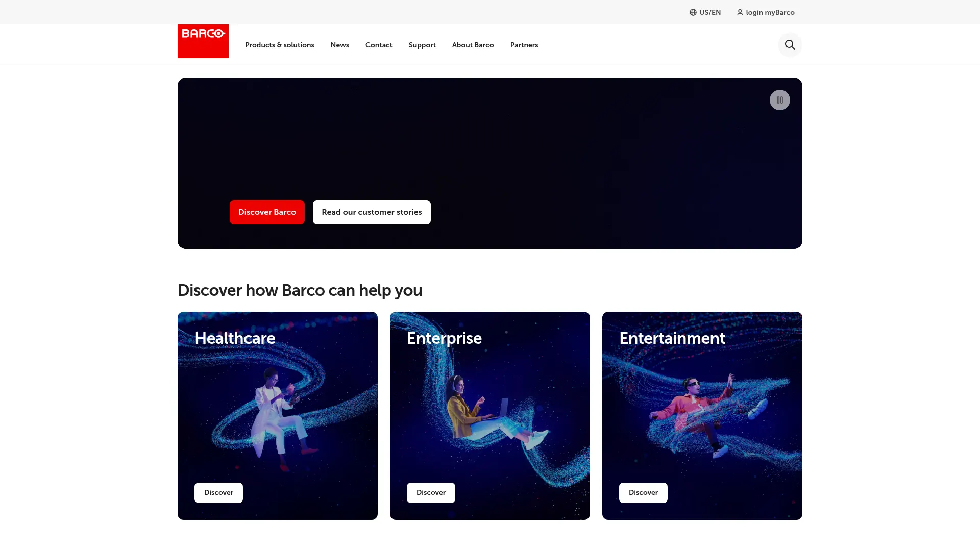980x551 pixels.
Task: Click 'Discover how Barco can help you' heading
Action: [x=300, y=290]
